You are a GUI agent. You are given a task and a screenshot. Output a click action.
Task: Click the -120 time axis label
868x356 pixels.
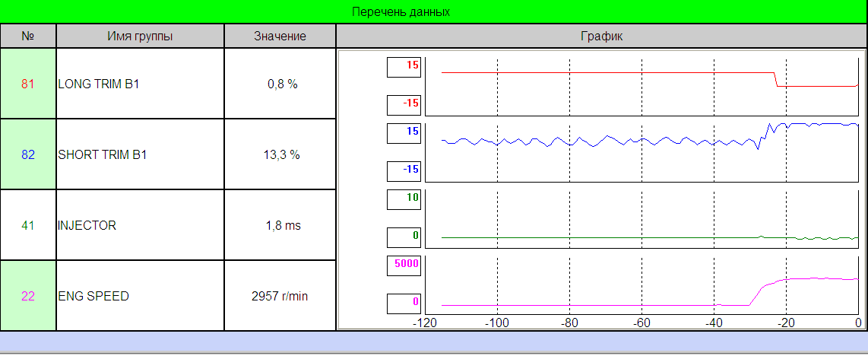pyautogui.click(x=423, y=323)
